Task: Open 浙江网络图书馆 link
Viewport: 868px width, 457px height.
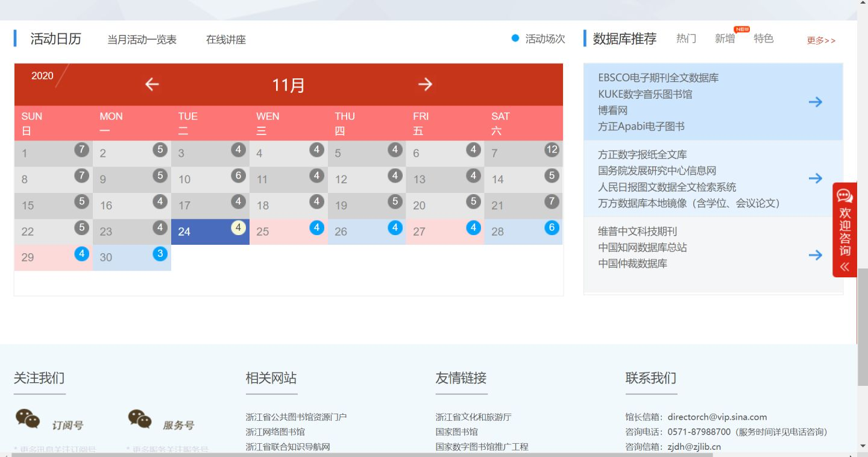Action: pos(275,432)
